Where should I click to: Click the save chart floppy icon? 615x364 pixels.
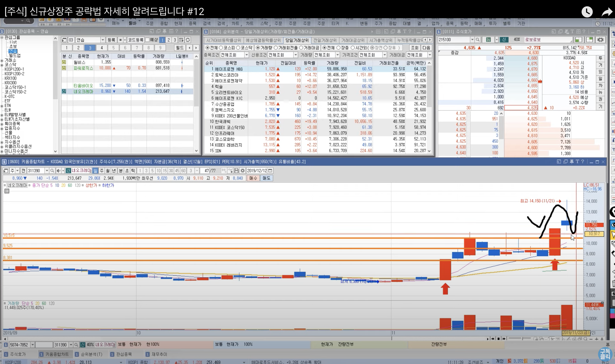coord(237,171)
